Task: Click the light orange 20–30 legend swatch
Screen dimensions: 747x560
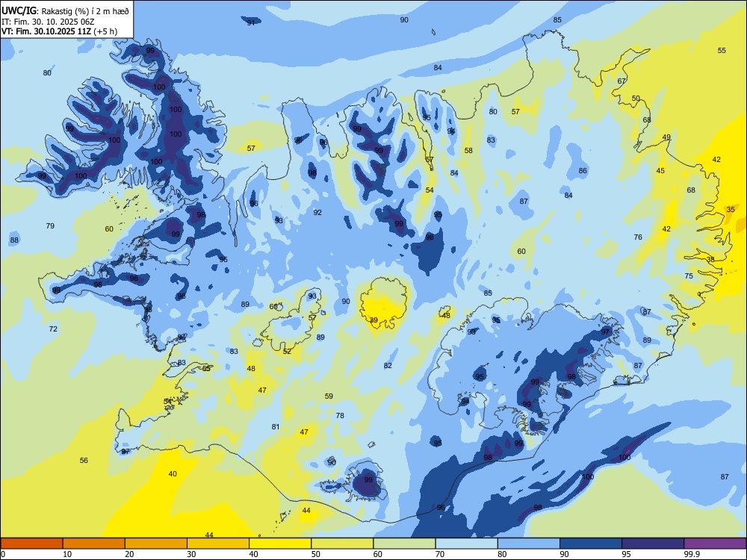Action: pyautogui.click(x=156, y=544)
